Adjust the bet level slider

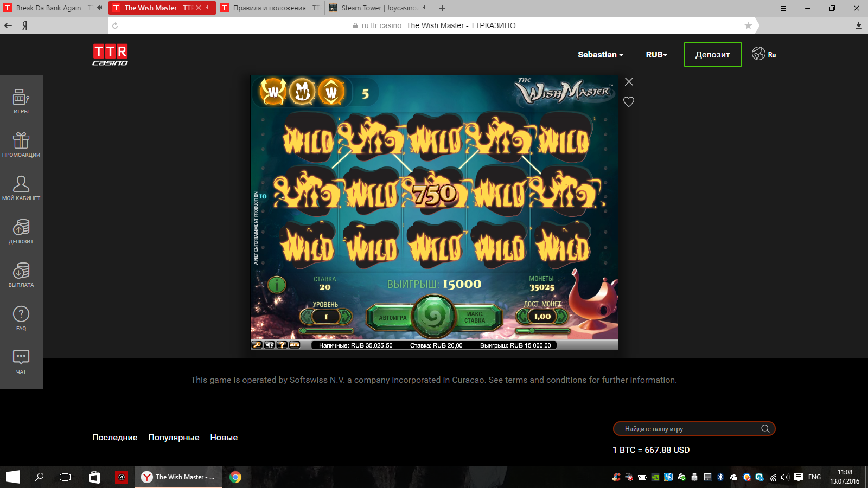click(x=326, y=330)
